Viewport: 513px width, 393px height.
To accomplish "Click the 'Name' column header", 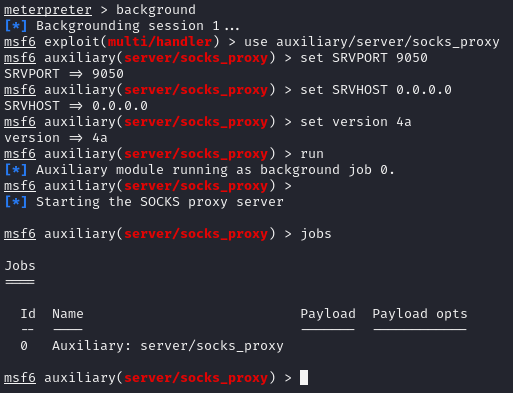I will click(68, 314).
